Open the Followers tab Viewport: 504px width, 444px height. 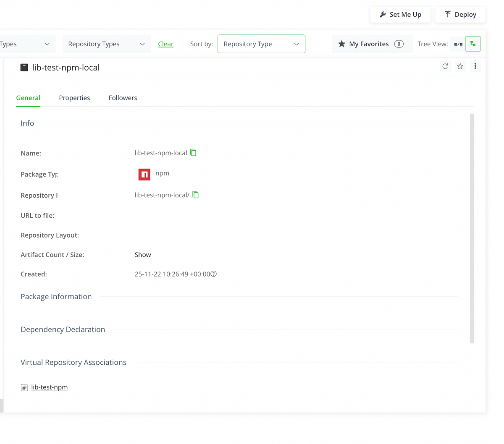click(123, 98)
